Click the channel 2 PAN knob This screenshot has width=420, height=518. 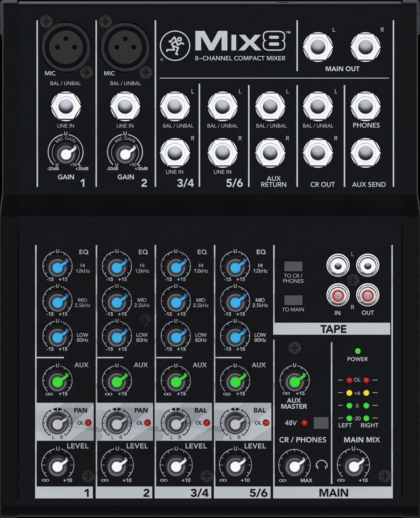116,423
